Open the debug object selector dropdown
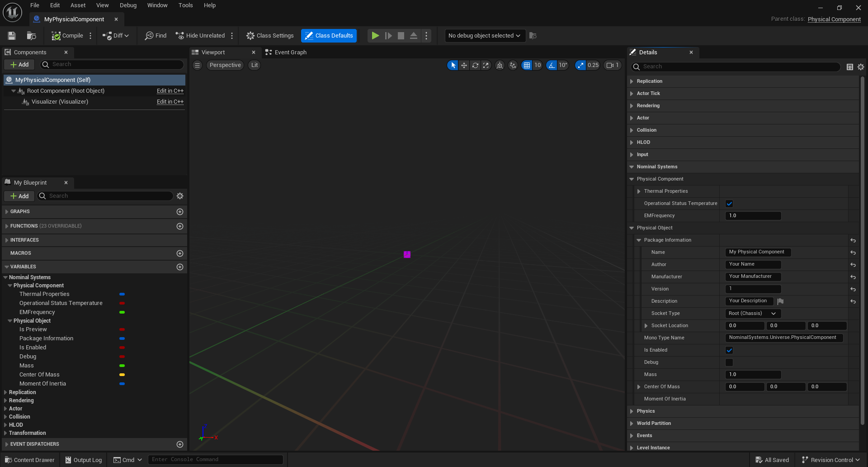This screenshot has height=467, width=868. coord(485,36)
